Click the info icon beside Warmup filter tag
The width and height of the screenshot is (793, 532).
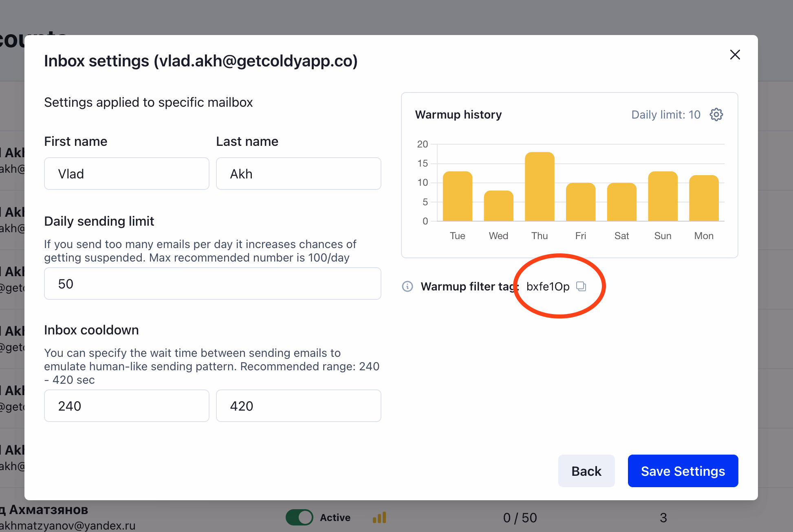(408, 286)
